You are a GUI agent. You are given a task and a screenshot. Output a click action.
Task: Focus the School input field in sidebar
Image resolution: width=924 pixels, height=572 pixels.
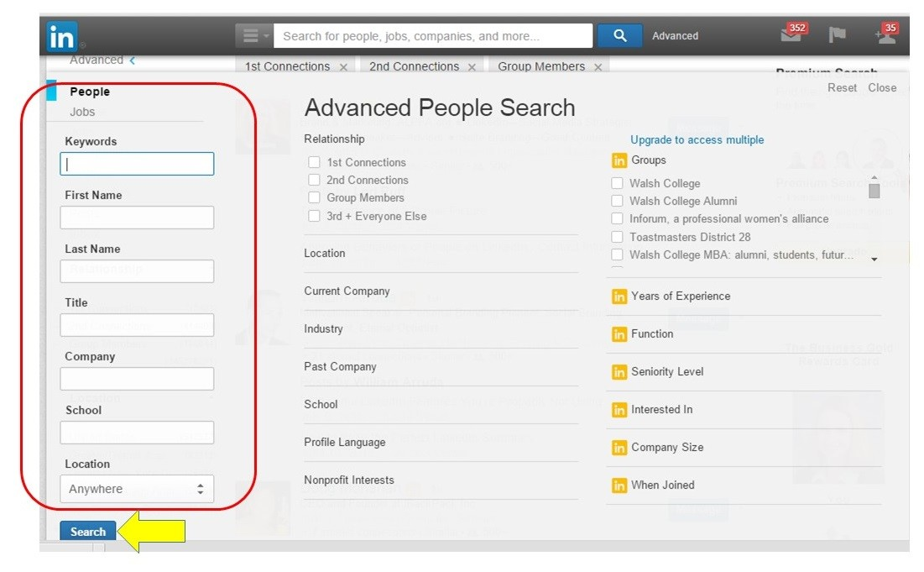point(137,433)
